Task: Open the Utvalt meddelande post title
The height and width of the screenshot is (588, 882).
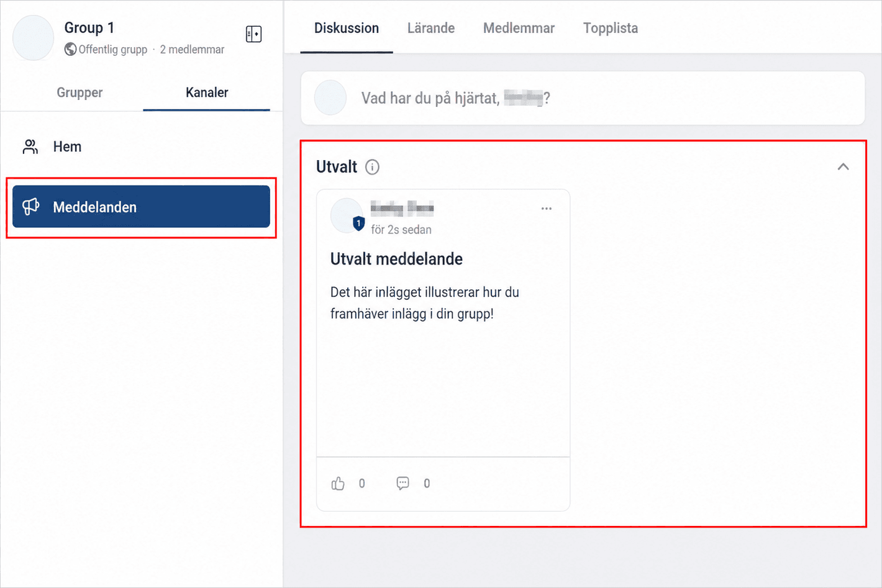Action: [396, 259]
